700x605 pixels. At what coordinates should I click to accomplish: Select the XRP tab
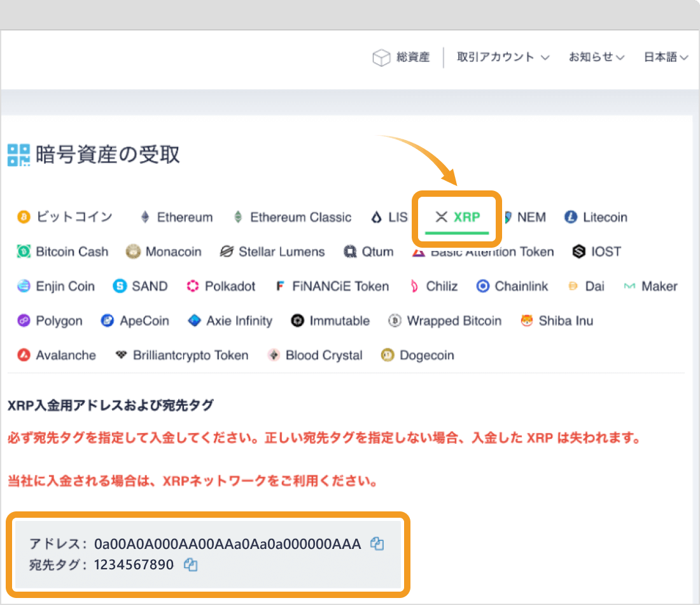[458, 217]
